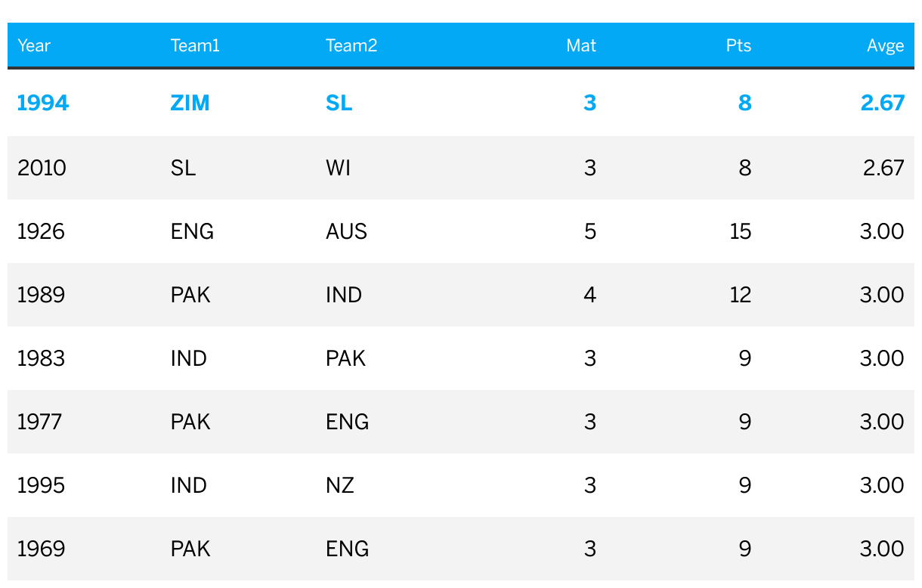Screen dimensions: 922x588
Task: Click the 15 points value
Action: pos(740,231)
